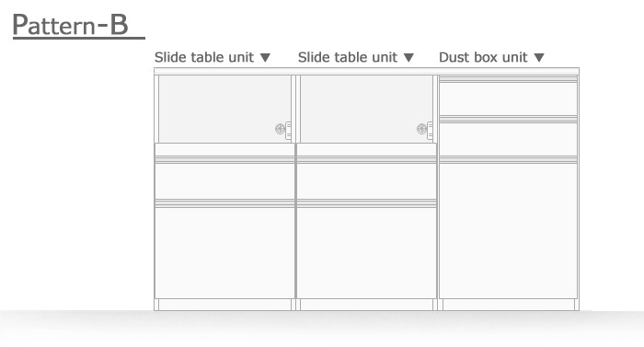Click the second Slide table unit label

click(348, 57)
